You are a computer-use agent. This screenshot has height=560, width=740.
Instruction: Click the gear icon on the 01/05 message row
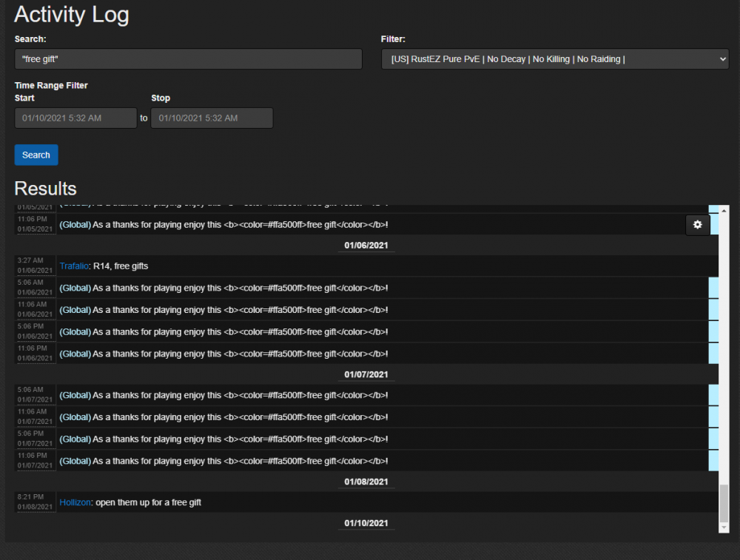coord(697,225)
